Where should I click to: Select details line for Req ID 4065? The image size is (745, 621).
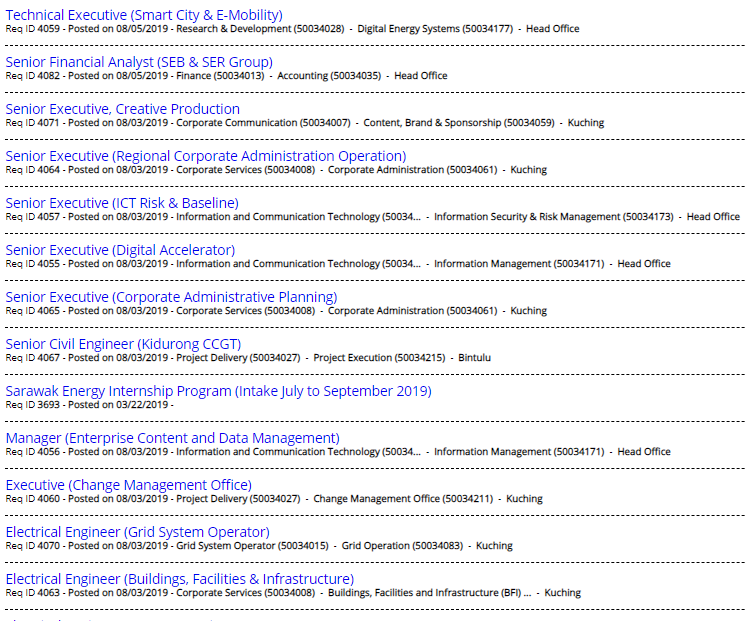[276, 311]
